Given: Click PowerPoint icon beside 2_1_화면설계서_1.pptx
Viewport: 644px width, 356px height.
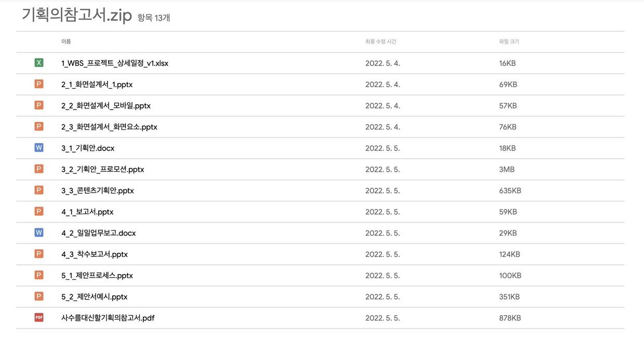Looking at the screenshot, I should pyautogui.click(x=39, y=84).
